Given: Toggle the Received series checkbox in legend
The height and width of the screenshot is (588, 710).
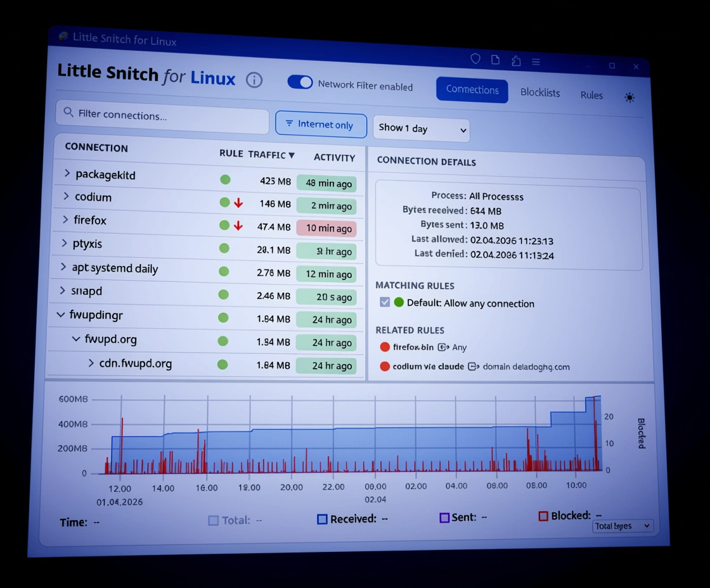Looking at the screenshot, I should coord(322,519).
